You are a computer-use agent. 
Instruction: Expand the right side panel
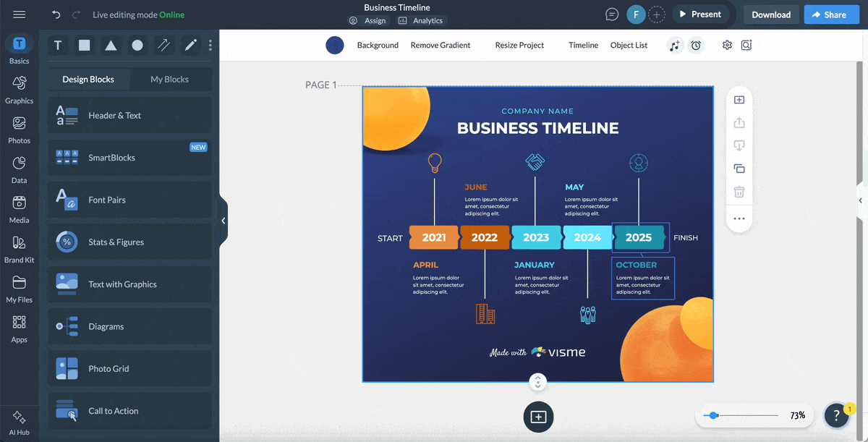click(x=861, y=200)
